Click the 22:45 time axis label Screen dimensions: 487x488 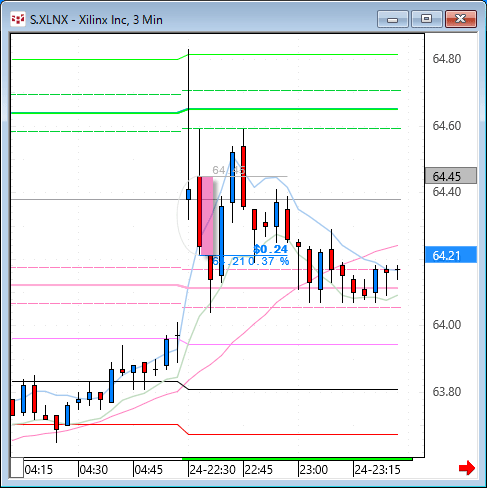259,470
